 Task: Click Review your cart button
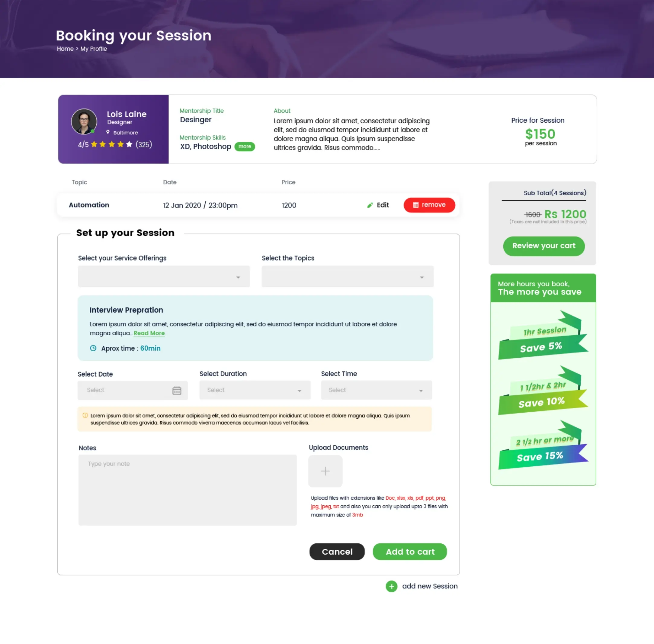point(544,245)
